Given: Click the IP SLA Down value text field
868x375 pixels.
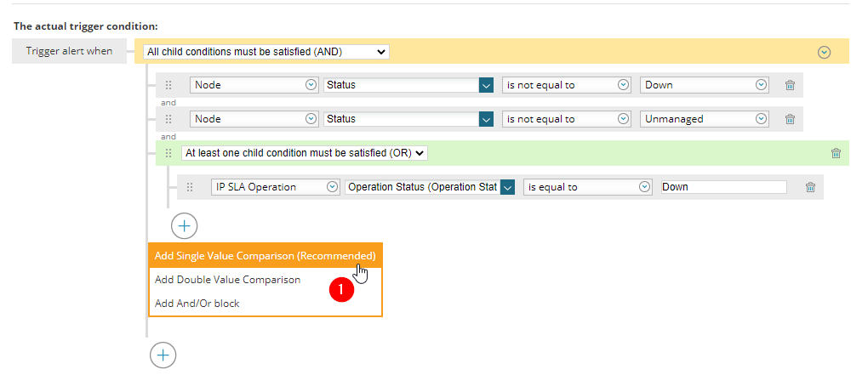Looking at the screenshot, I should click(724, 187).
